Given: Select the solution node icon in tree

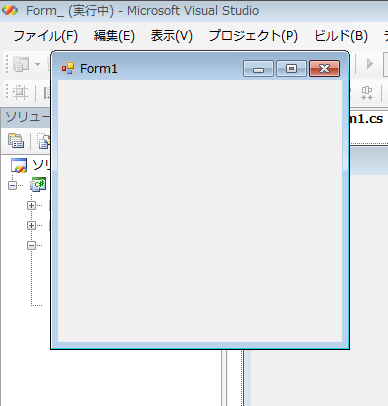Looking at the screenshot, I should click(19, 165).
